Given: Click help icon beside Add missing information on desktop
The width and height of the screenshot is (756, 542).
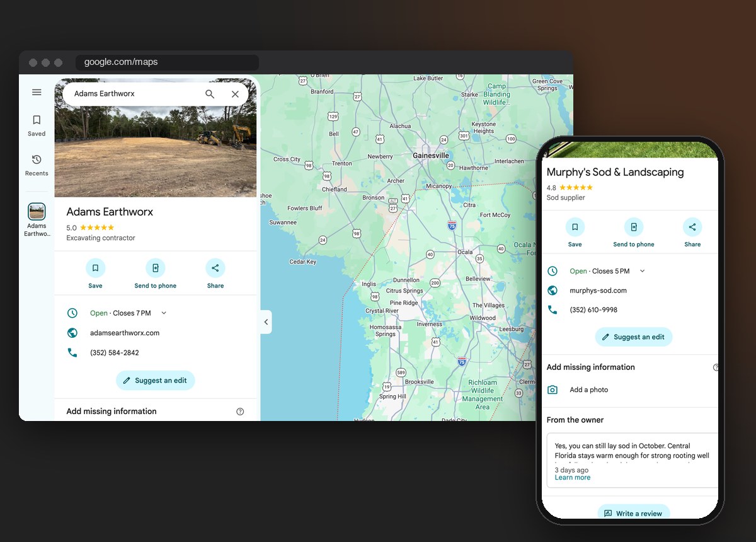Looking at the screenshot, I should tap(240, 412).
